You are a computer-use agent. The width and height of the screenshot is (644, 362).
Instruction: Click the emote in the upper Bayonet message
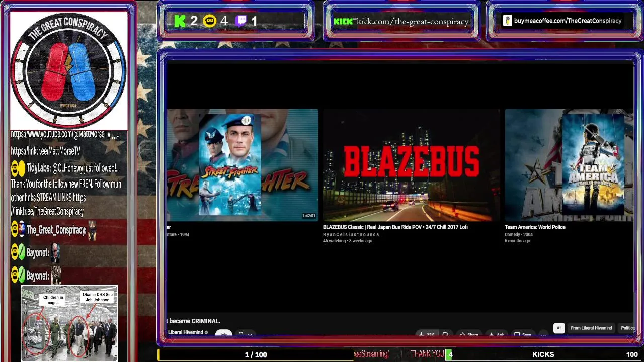(55, 253)
